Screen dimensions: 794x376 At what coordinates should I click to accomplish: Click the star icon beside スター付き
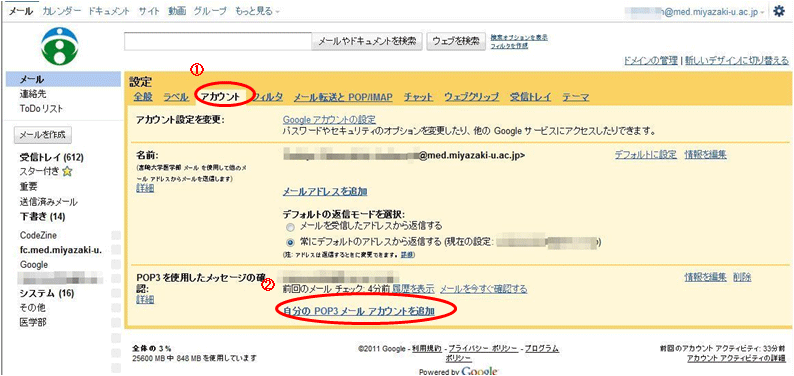67,172
